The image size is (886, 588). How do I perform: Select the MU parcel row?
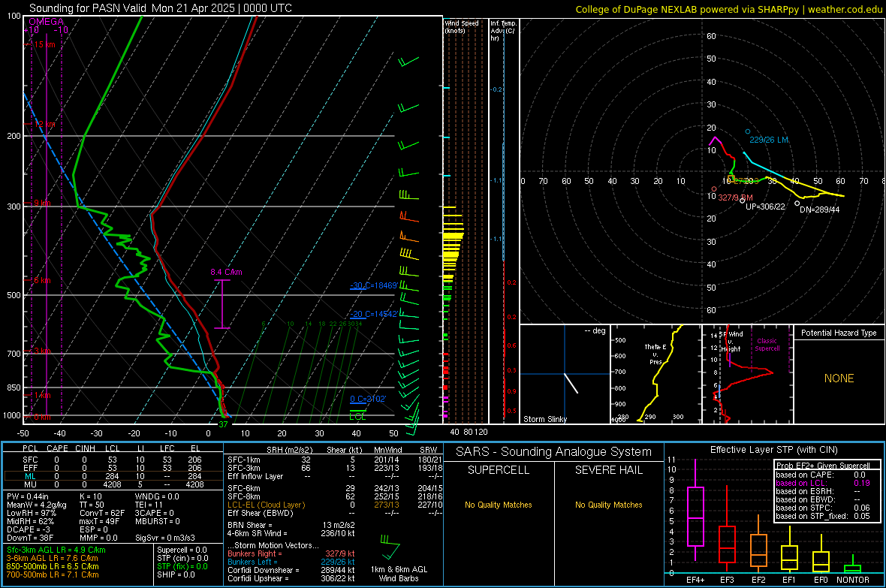113,484
